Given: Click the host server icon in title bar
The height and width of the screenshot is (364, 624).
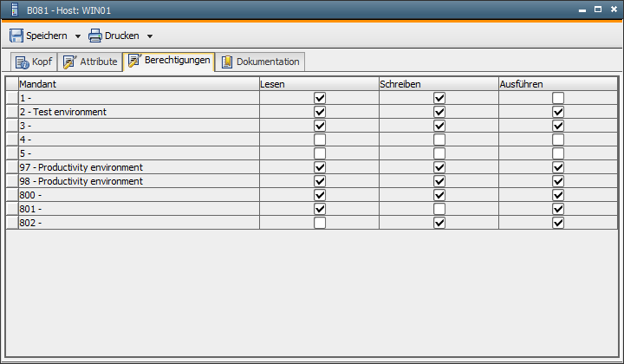Looking at the screenshot, I should click(x=15, y=10).
